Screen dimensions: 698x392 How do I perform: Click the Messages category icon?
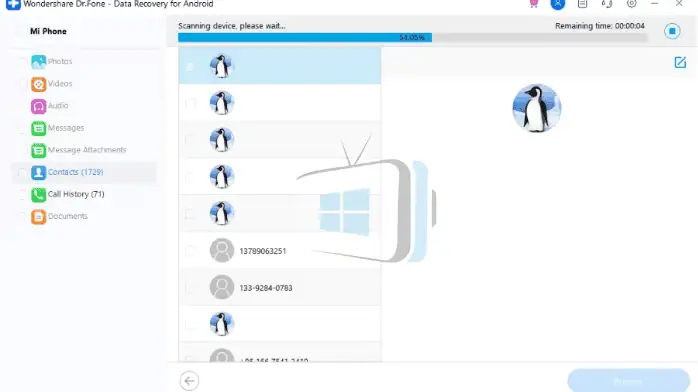point(38,128)
